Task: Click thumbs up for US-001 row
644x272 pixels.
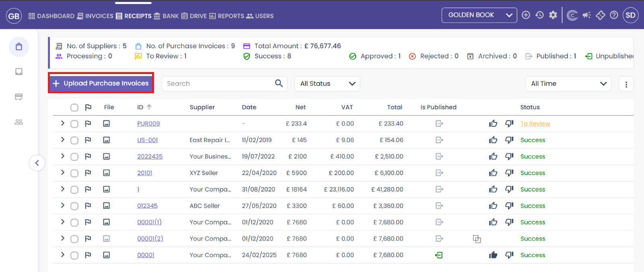Action: tap(493, 140)
